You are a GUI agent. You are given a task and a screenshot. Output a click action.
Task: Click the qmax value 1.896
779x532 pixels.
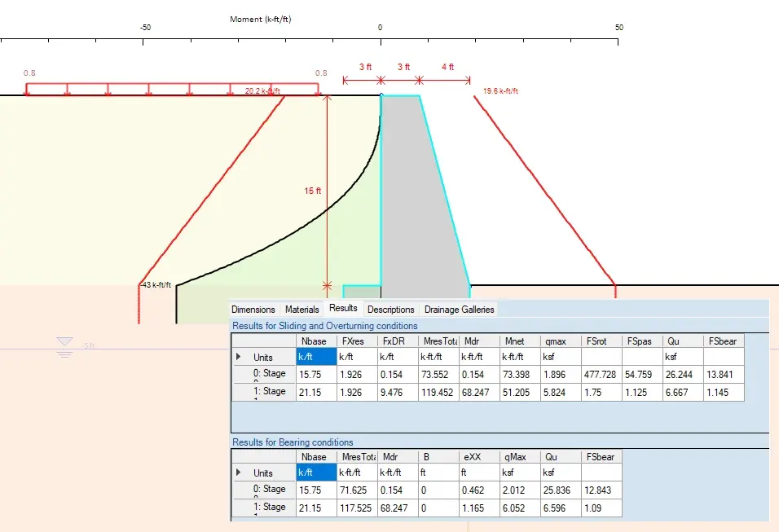[561, 375]
